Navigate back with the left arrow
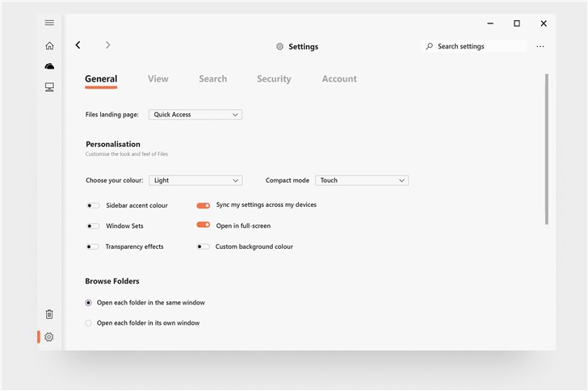The image size is (588, 391). (78, 45)
